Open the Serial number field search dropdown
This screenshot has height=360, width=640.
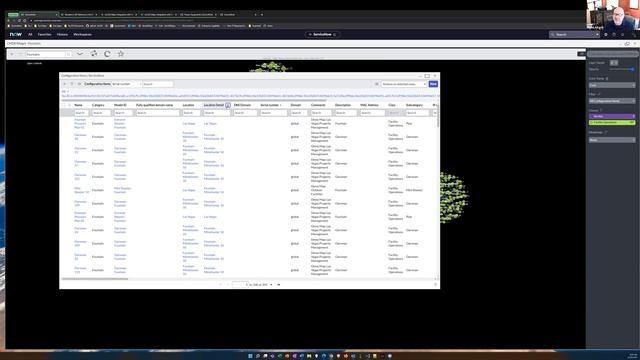(x=126, y=84)
